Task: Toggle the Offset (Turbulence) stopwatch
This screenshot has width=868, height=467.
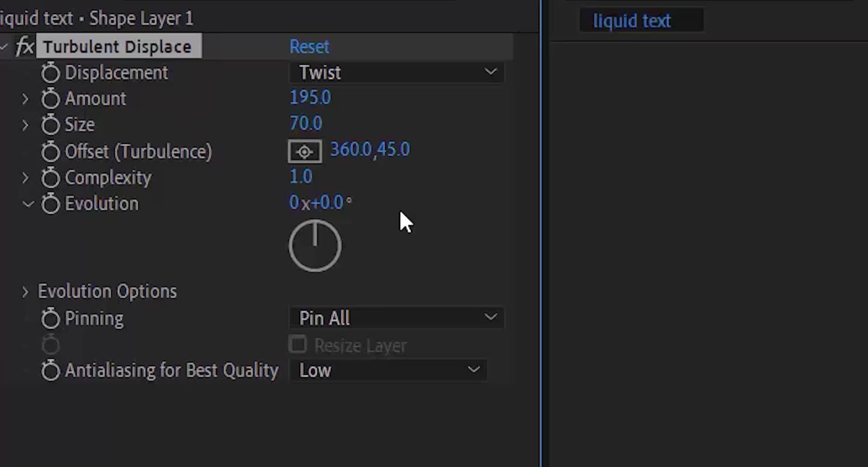Action: click(50, 152)
